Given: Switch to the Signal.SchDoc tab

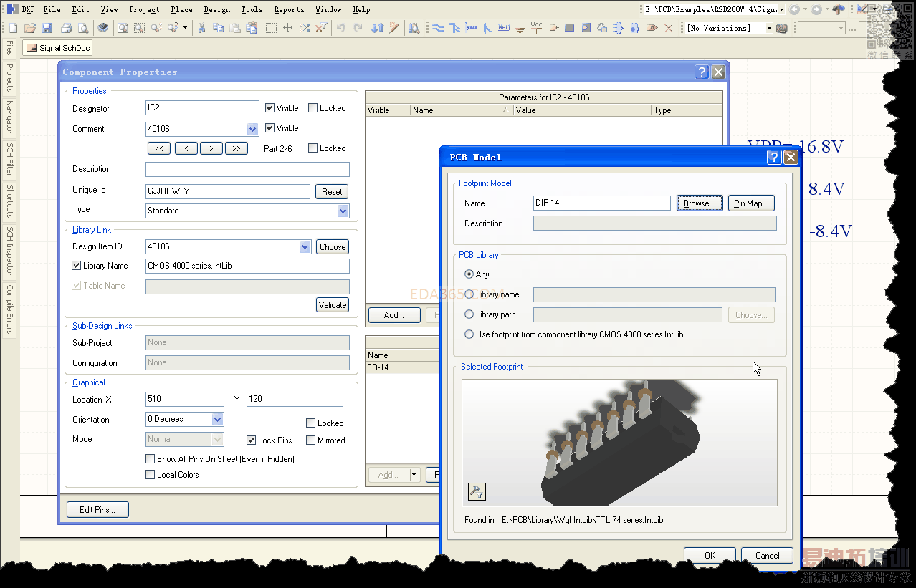Looking at the screenshot, I should coord(57,48).
